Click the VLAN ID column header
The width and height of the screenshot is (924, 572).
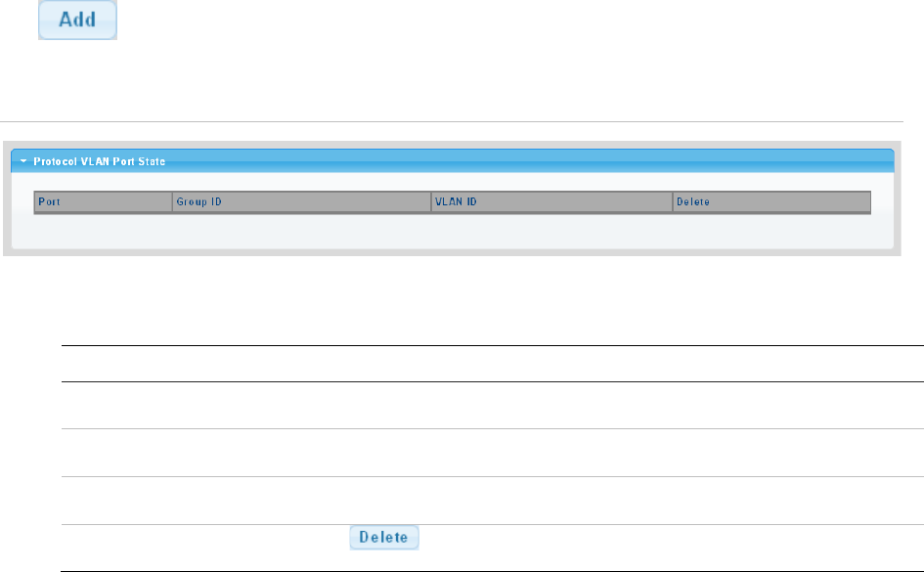point(552,202)
